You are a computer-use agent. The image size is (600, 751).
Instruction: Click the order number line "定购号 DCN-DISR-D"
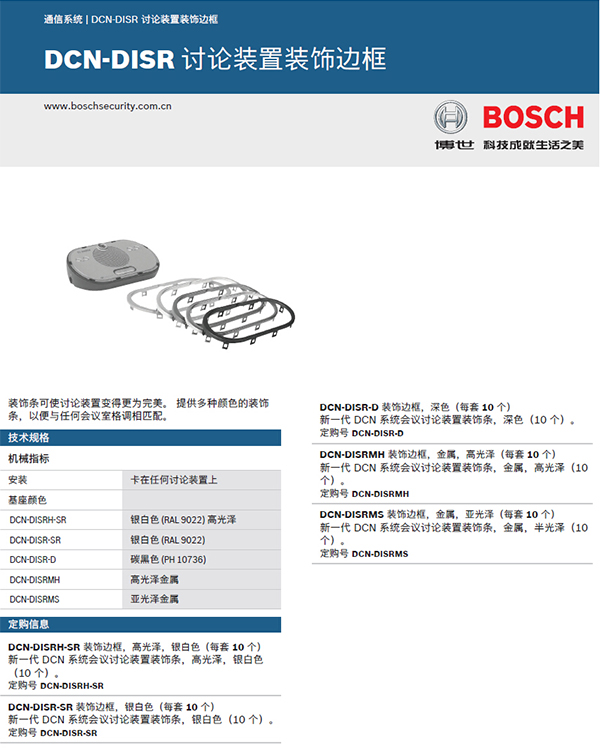tap(362, 433)
